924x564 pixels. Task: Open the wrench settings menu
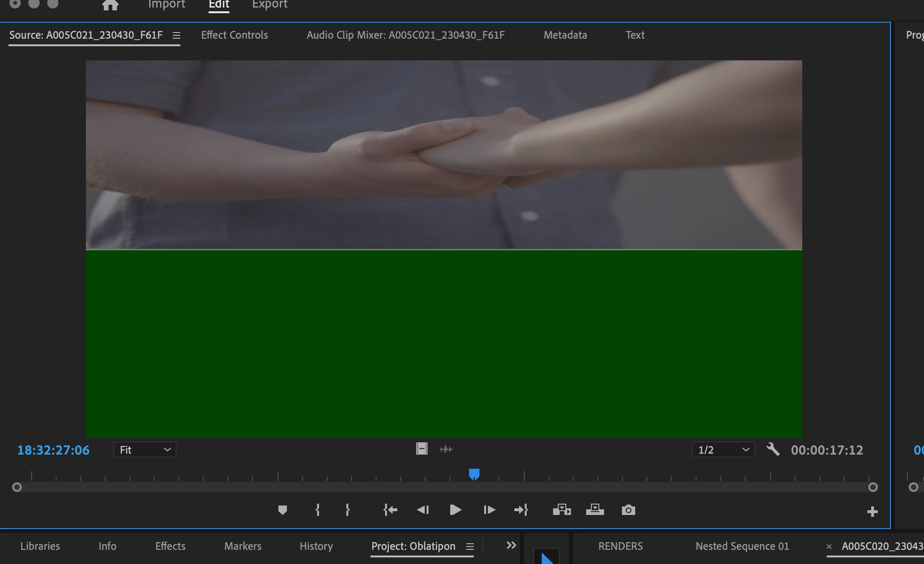click(x=773, y=449)
